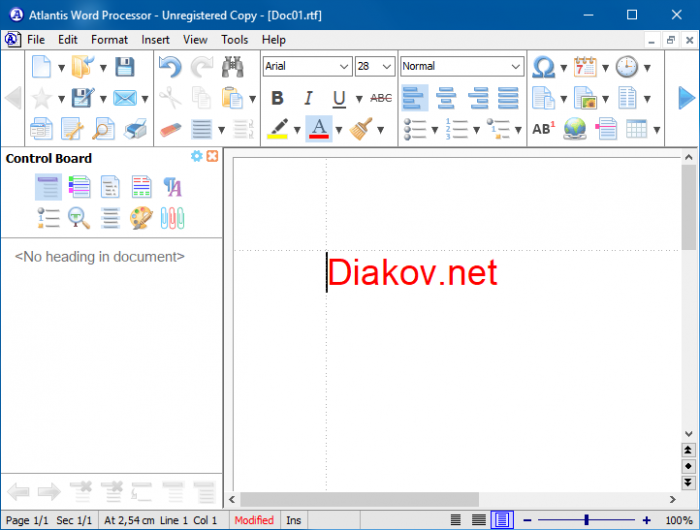Viewport: 700px width, 530px height.
Task: Open print preview magnifier icon
Action: [x=104, y=129]
